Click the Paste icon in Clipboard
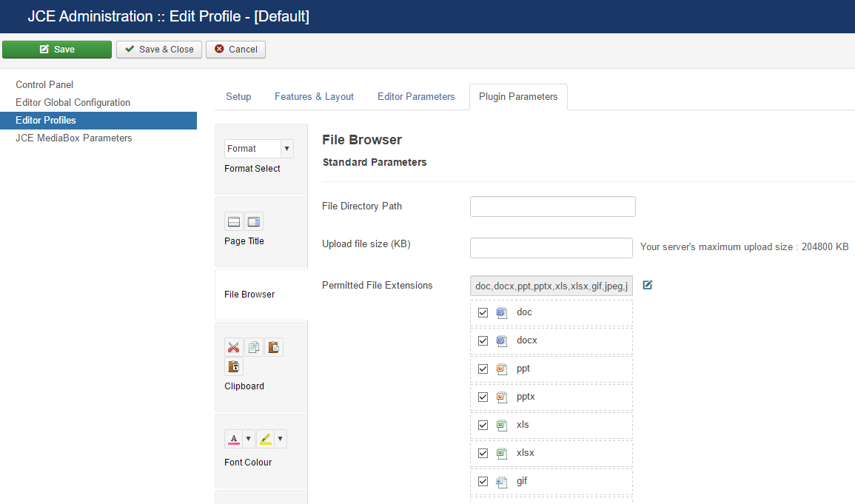 click(x=274, y=347)
